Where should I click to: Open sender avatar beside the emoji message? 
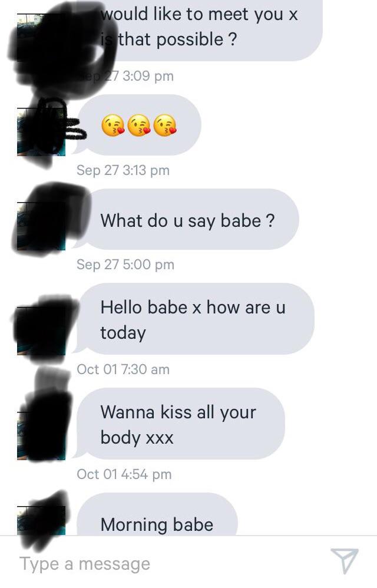(41, 131)
